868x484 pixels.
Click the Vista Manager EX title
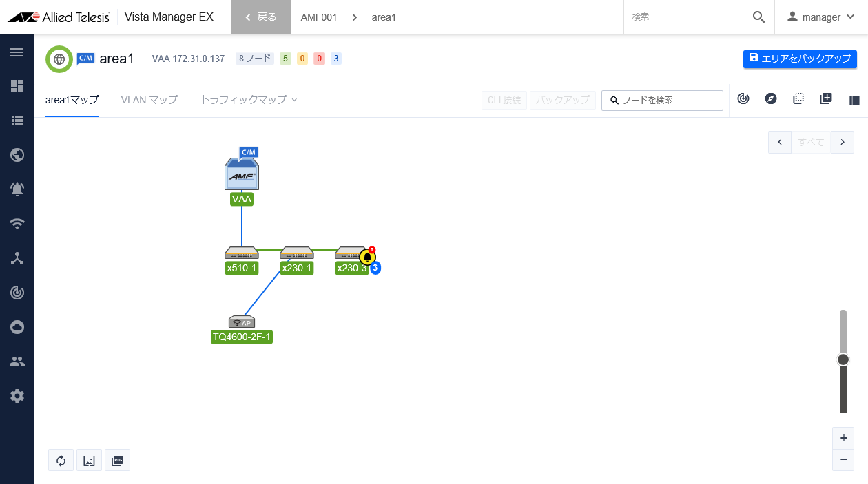pos(169,17)
